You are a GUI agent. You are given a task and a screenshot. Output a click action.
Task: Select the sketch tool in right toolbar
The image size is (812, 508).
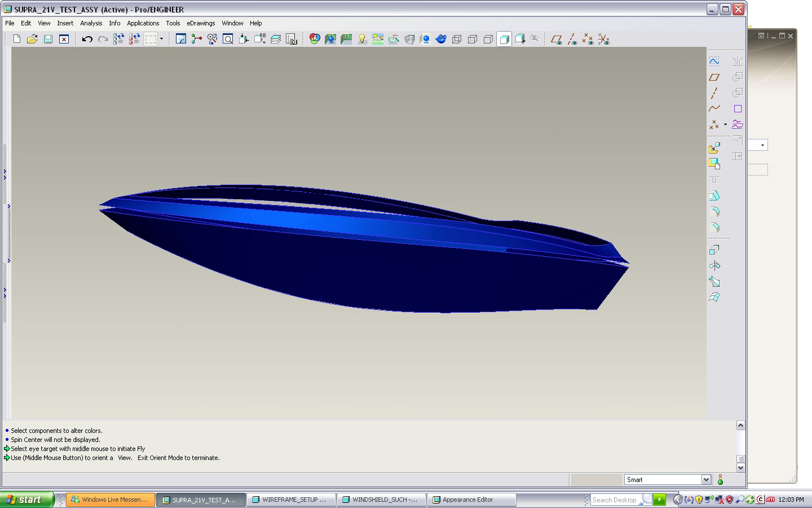click(x=714, y=61)
